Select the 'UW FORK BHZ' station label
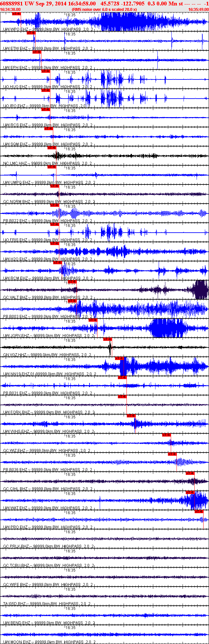The image size is (209, 644). (x=17, y=412)
